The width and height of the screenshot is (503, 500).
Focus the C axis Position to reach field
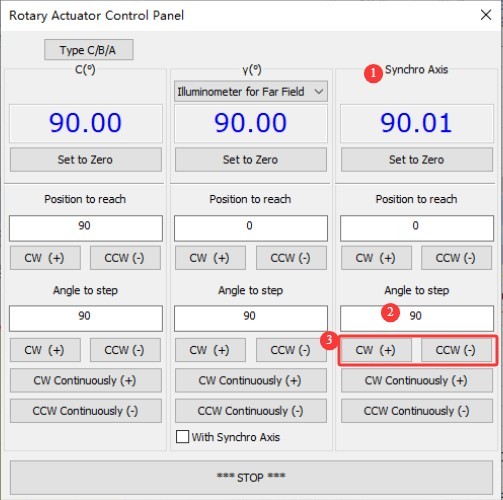pos(86,228)
